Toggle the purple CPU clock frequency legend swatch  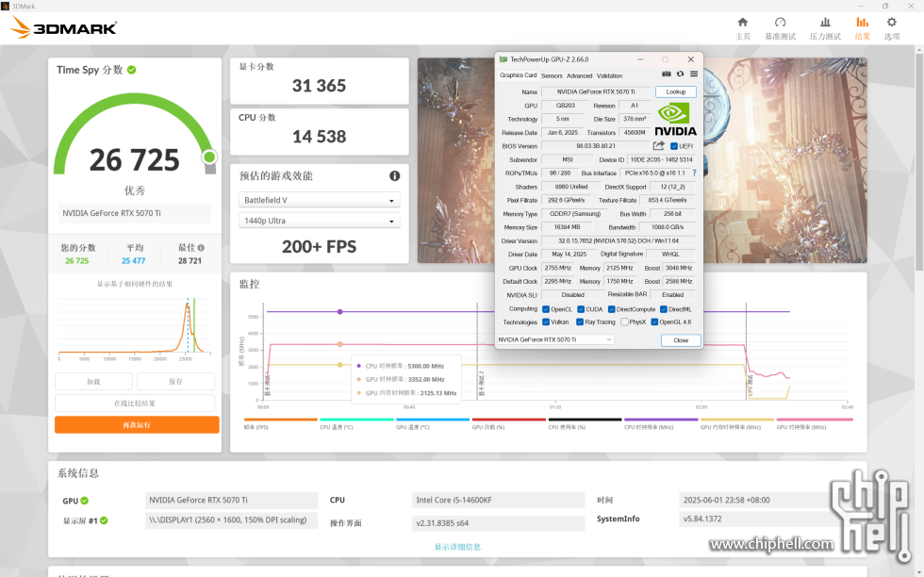661,420
